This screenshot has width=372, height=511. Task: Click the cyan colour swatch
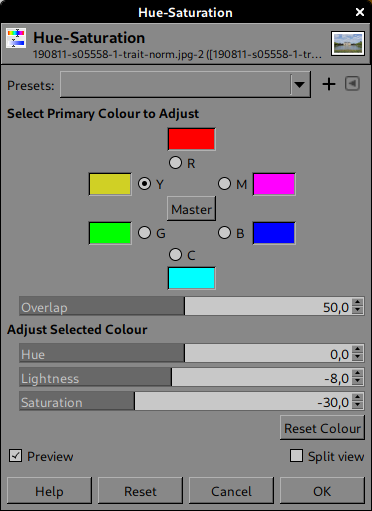click(x=191, y=278)
